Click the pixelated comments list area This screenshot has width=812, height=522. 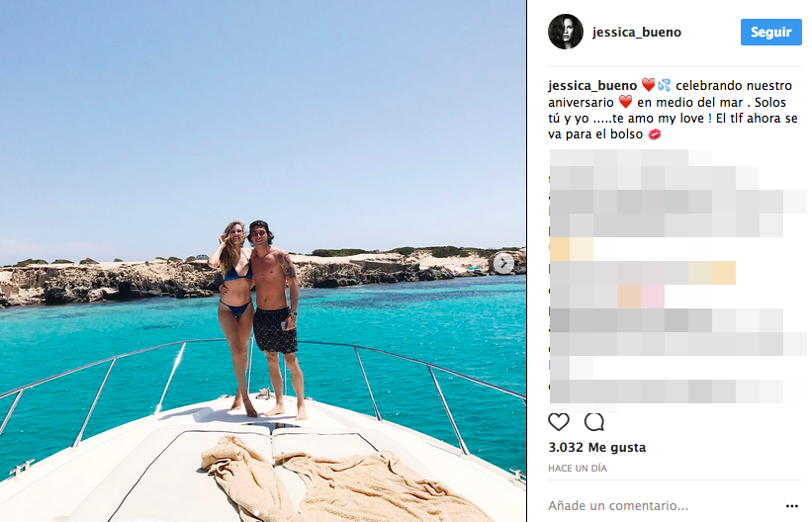tap(676, 279)
